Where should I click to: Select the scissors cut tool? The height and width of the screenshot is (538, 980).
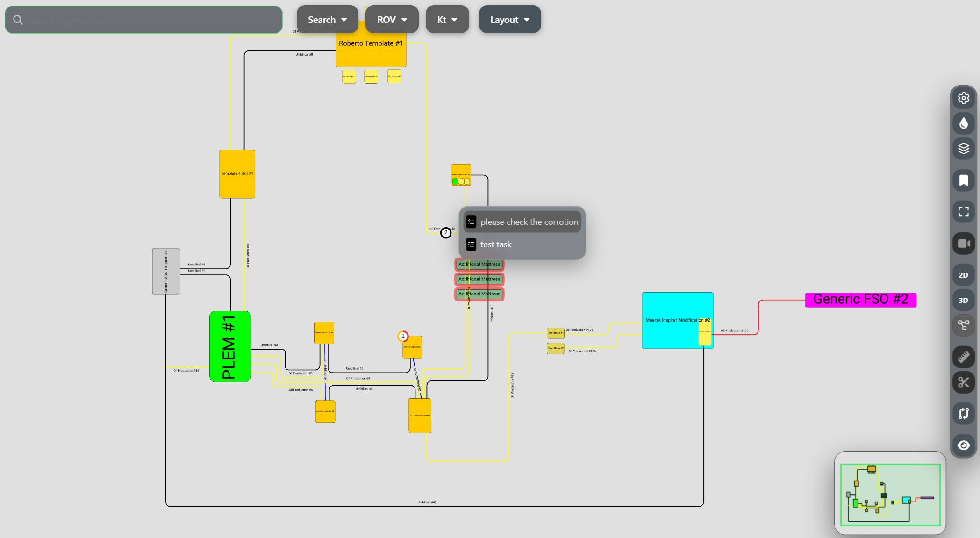(963, 382)
